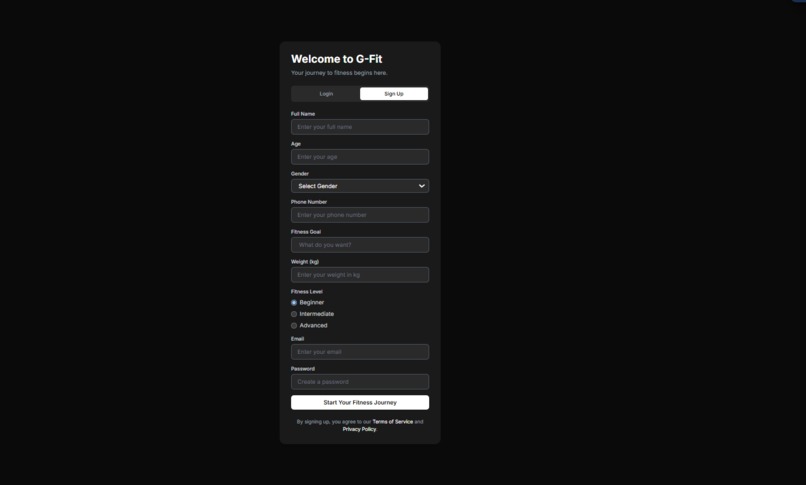Focus the Fitness Goal field

click(360, 245)
